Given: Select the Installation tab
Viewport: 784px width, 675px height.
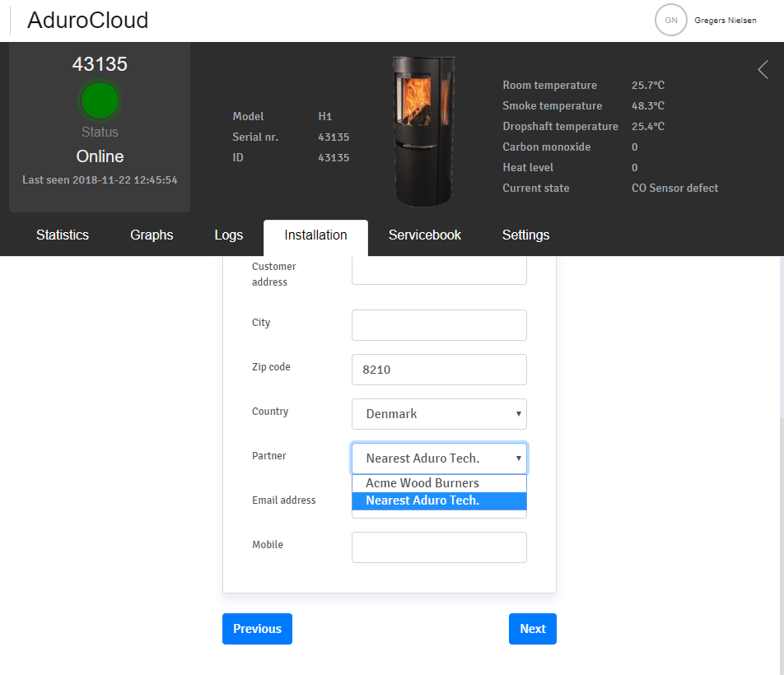Looking at the screenshot, I should click(x=315, y=237).
